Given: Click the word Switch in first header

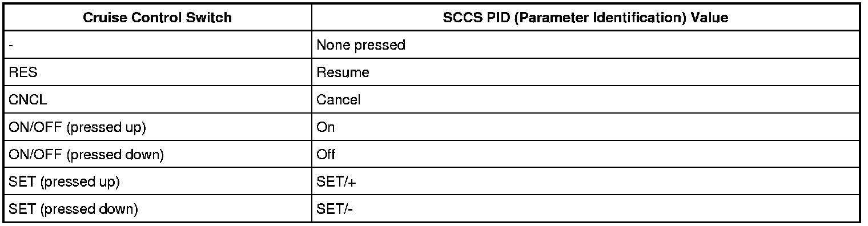Looking at the screenshot, I should click(211, 18).
